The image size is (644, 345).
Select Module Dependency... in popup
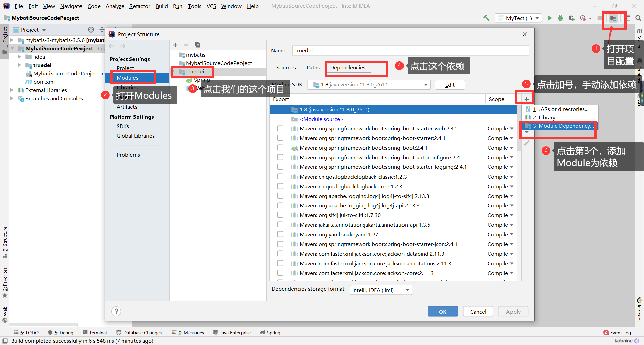(559, 126)
